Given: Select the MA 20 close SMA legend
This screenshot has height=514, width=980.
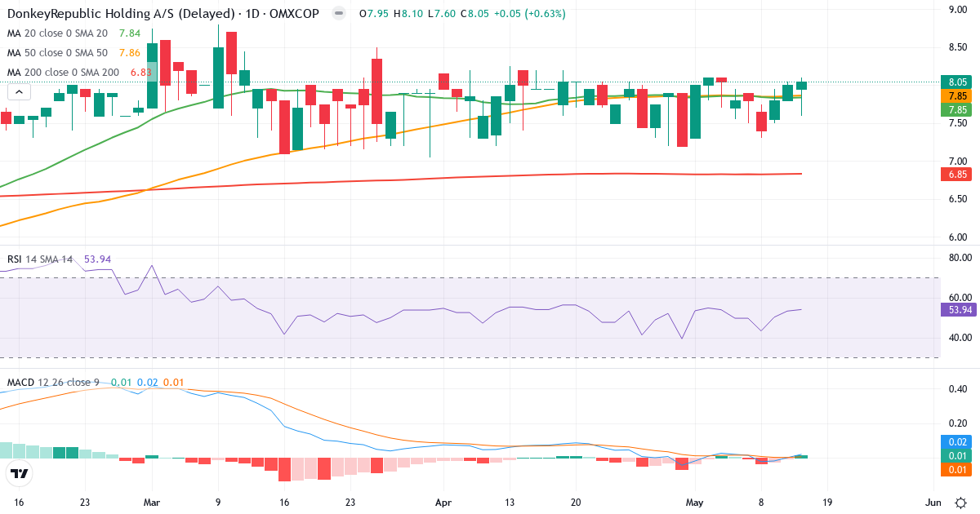Looking at the screenshot, I should 57,33.
